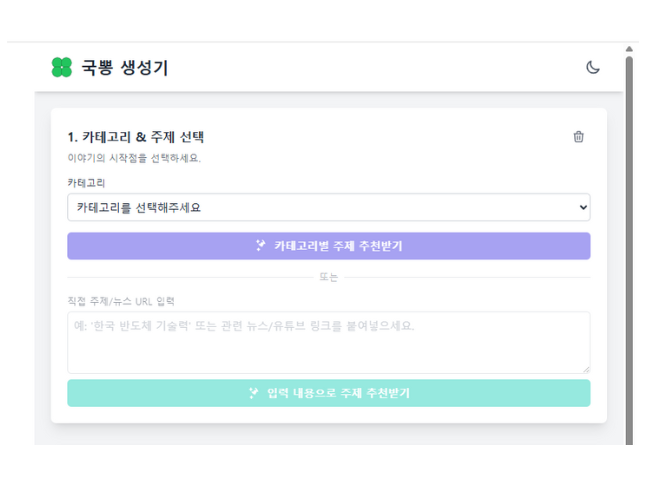Click the 또는 divider text
The height and width of the screenshot is (488, 652).
point(328,277)
